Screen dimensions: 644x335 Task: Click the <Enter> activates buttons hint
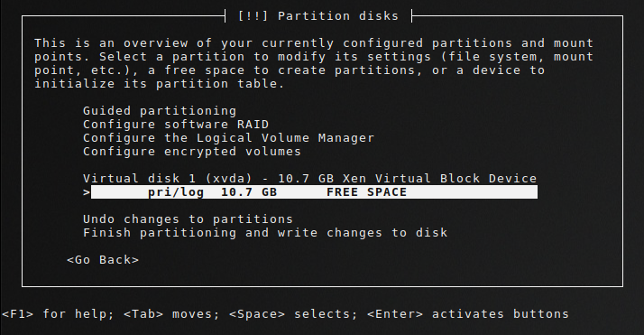tap(468, 314)
